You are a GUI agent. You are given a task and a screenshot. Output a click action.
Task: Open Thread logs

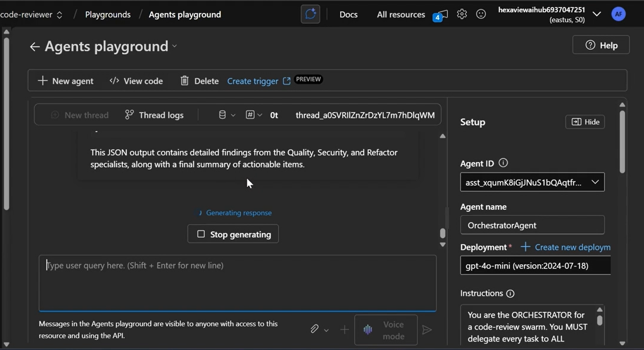point(154,115)
